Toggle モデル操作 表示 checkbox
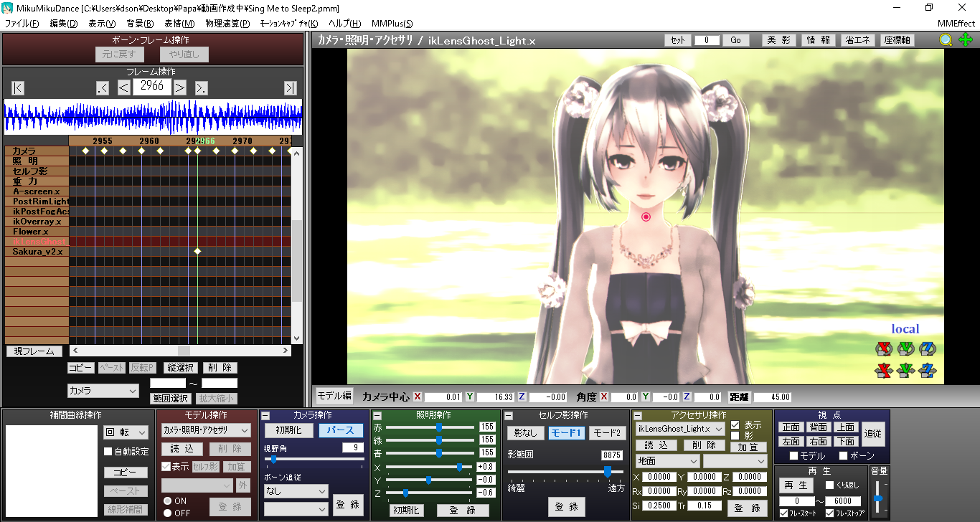The height and width of the screenshot is (522, 980). pyautogui.click(x=166, y=466)
